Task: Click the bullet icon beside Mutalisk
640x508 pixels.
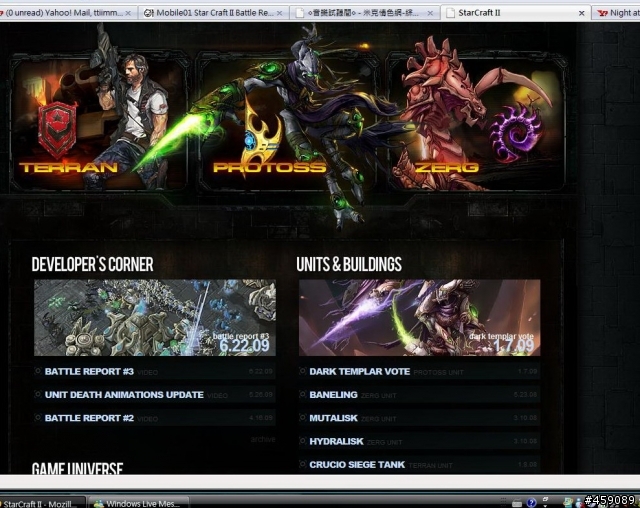Action: [x=302, y=417]
